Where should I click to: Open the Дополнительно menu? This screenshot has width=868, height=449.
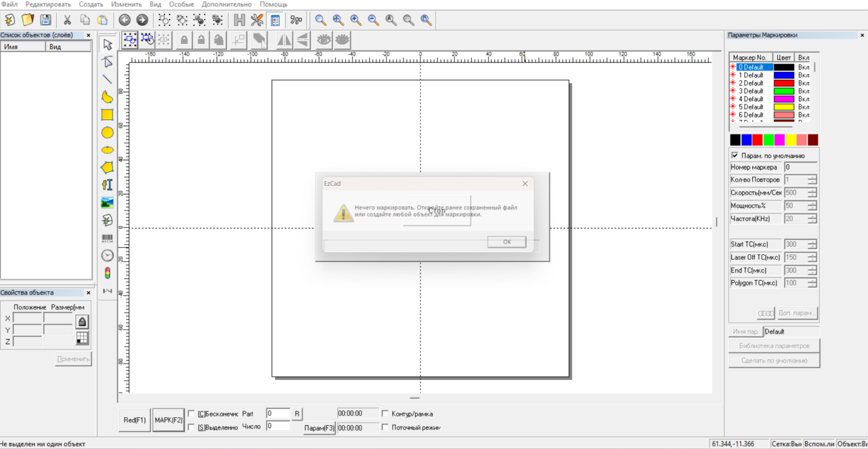(x=227, y=4)
